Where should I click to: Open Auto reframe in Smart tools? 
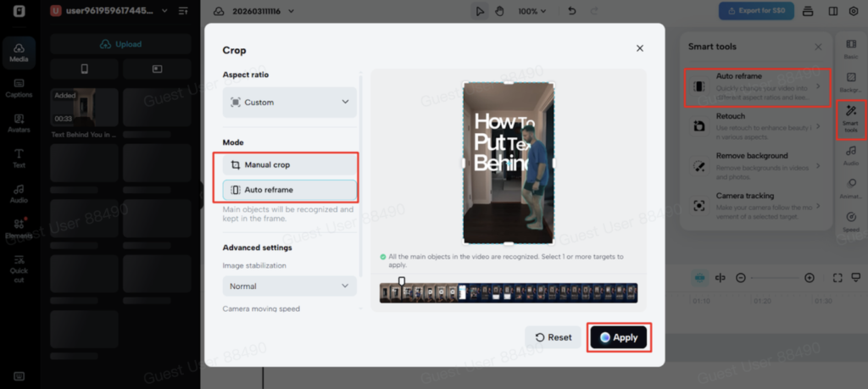(x=757, y=86)
